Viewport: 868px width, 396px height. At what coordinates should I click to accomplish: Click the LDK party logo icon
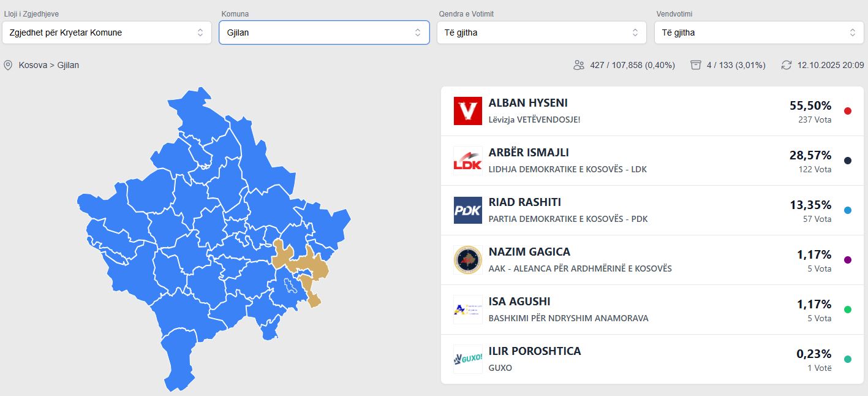(x=467, y=161)
